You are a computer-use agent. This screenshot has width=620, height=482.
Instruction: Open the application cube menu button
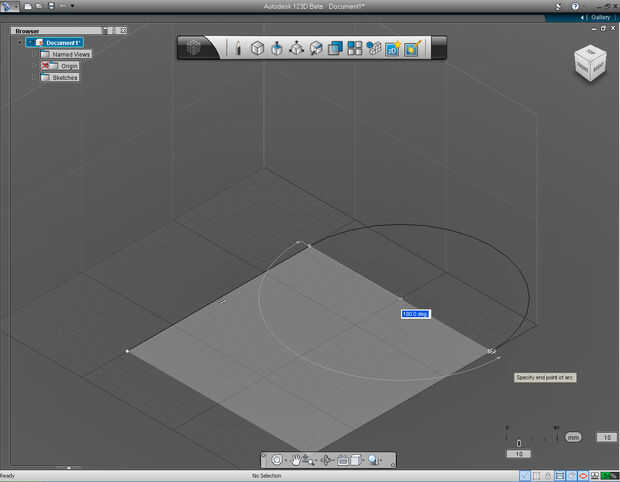click(x=195, y=48)
